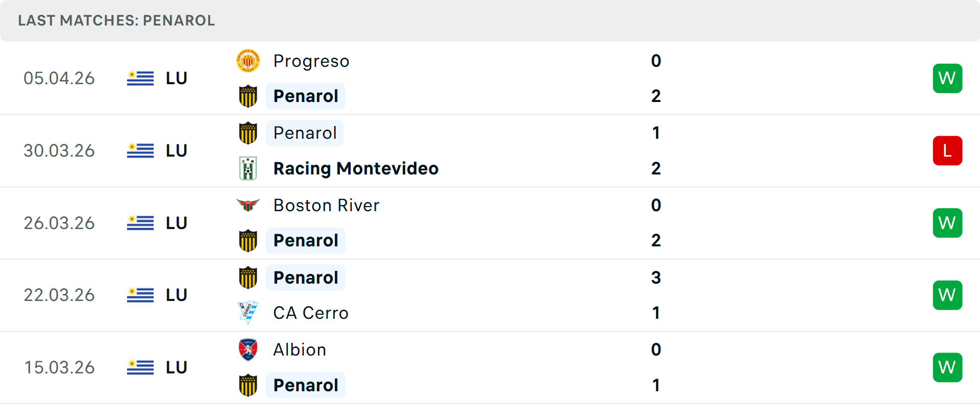Click Uruguay flag for 30.03.26 match
This screenshot has height=404, width=980.
click(x=140, y=150)
